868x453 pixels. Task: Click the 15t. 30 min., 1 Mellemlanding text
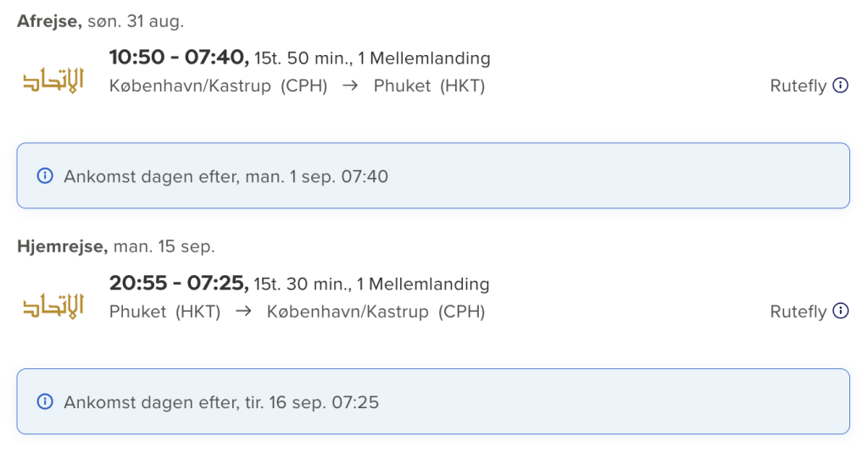point(371,284)
